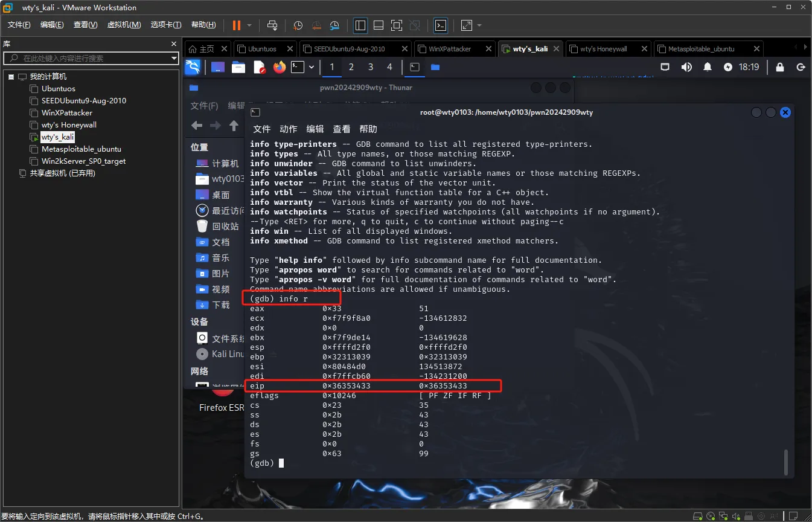
Task: Select SEEDUbuntu9-Aug-2010 in the library tree
Action: [x=83, y=101]
